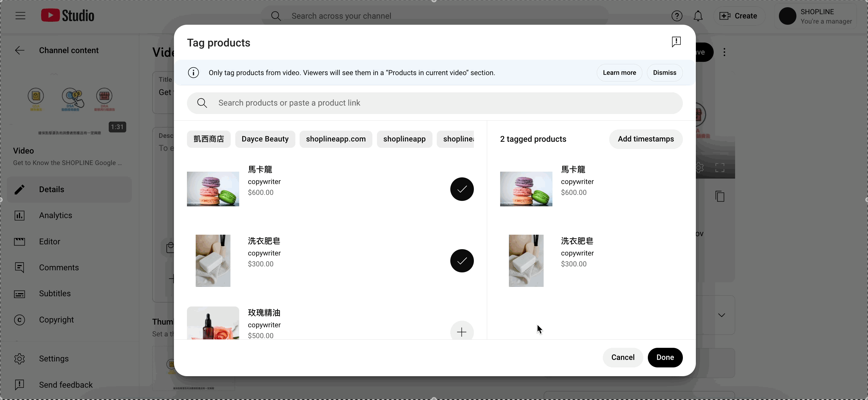Click the Add timestamps button
Screen dimensions: 868x400
pyautogui.click(x=646, y=139)
